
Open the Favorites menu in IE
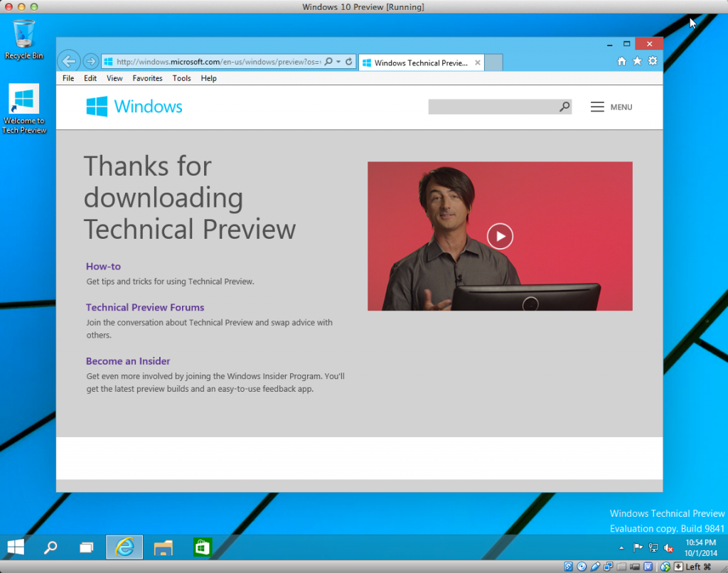point(147,78)
